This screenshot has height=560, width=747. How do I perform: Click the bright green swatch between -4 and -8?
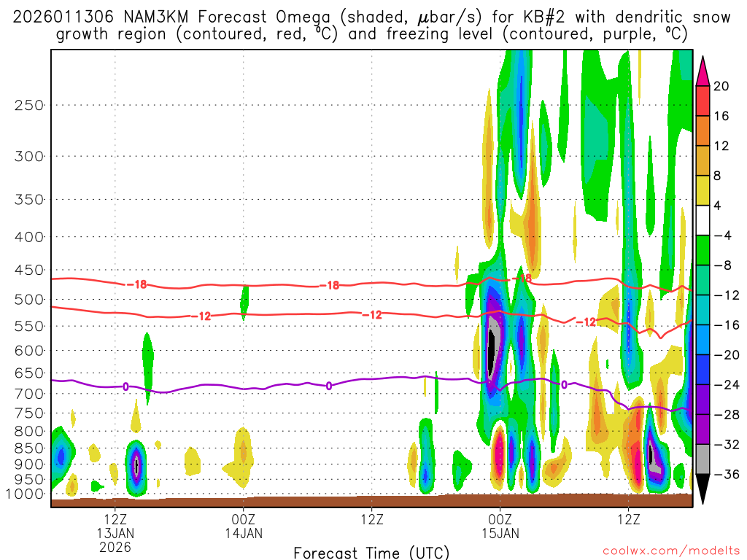703,250
